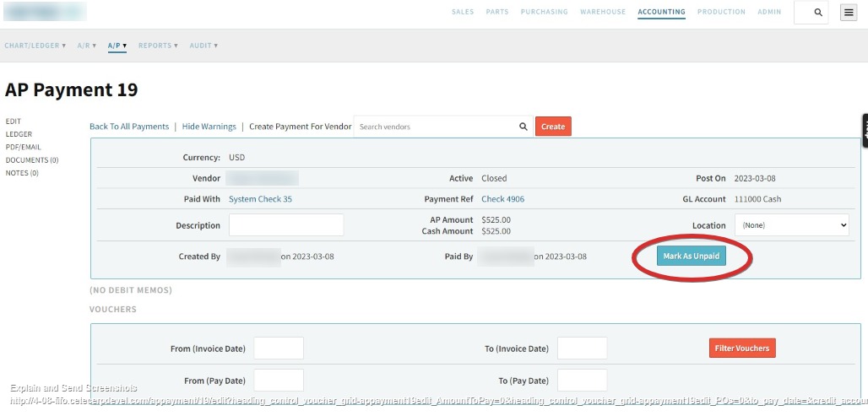Expand the Audit dropdown menu
Screen dimensions: 868x416
pos(203,46)
